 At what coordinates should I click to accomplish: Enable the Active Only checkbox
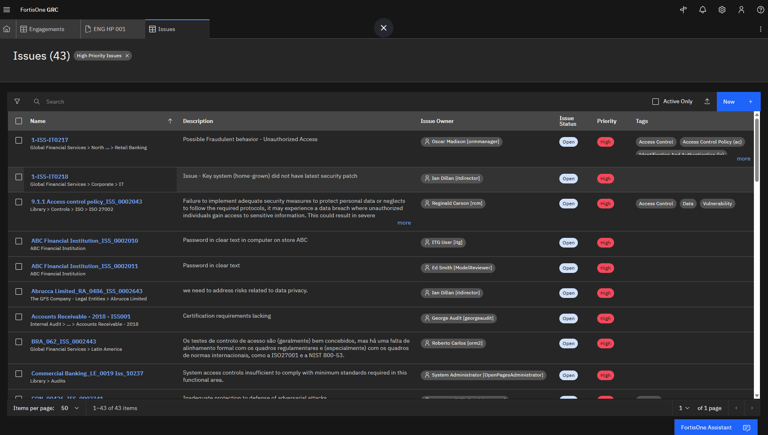[x=656, y=101]
